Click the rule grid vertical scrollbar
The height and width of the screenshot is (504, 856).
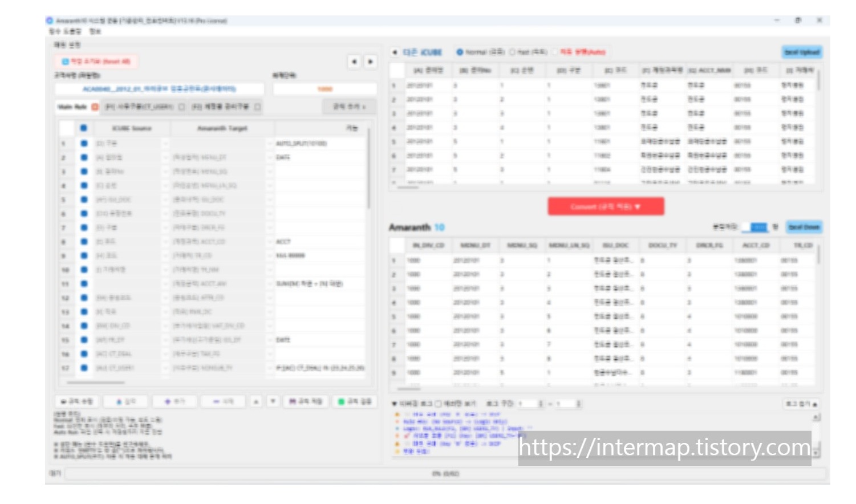[x=369, y=169]
